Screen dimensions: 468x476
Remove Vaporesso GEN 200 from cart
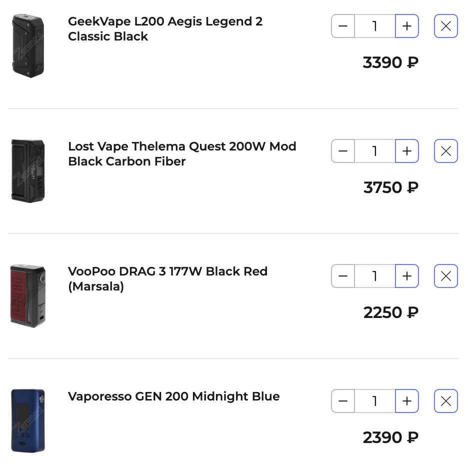tap(445, 401)
